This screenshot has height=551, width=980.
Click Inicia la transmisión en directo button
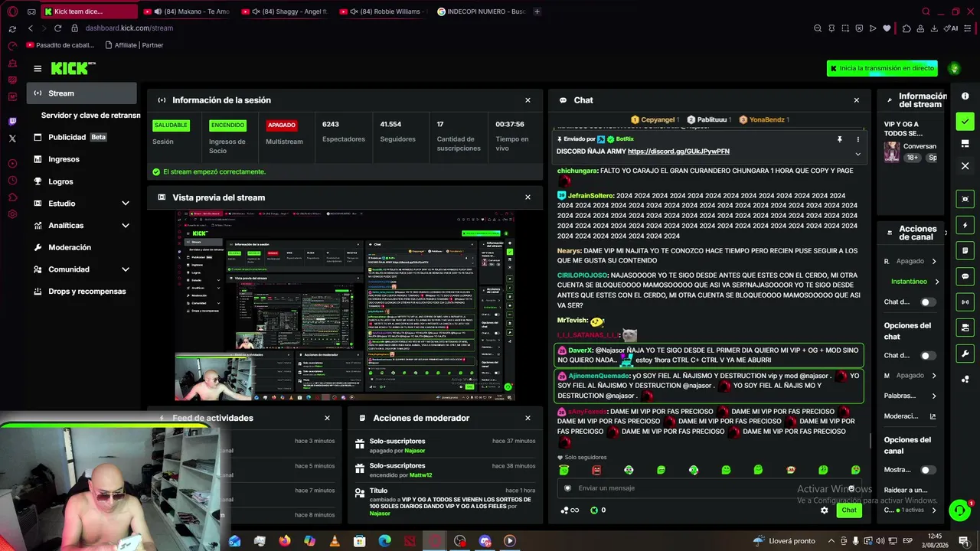[x=882, y=68]
